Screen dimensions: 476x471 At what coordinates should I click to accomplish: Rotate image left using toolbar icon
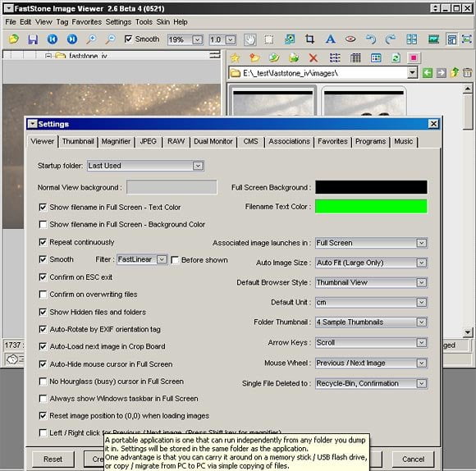coord(371,39)
